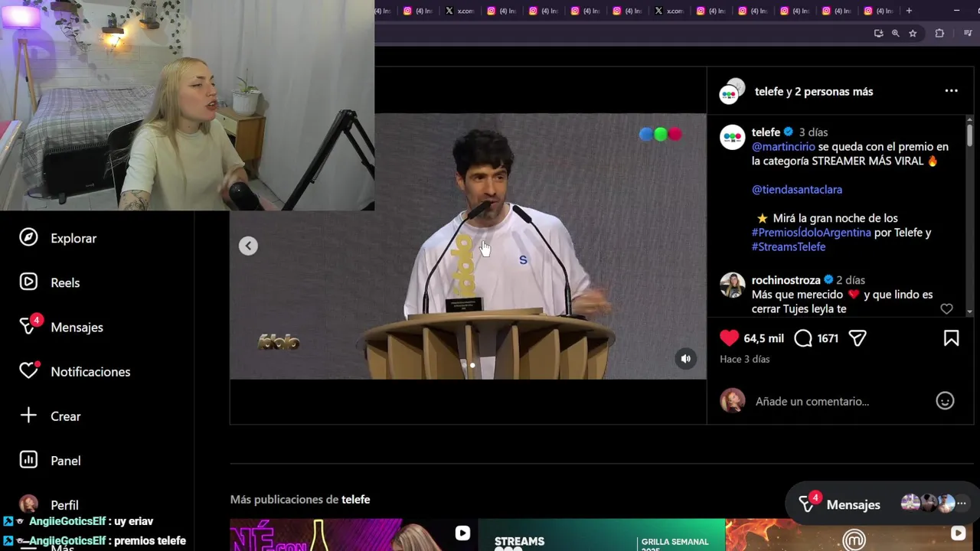Click the telefe link in Más publicaciones

point(356,499)
